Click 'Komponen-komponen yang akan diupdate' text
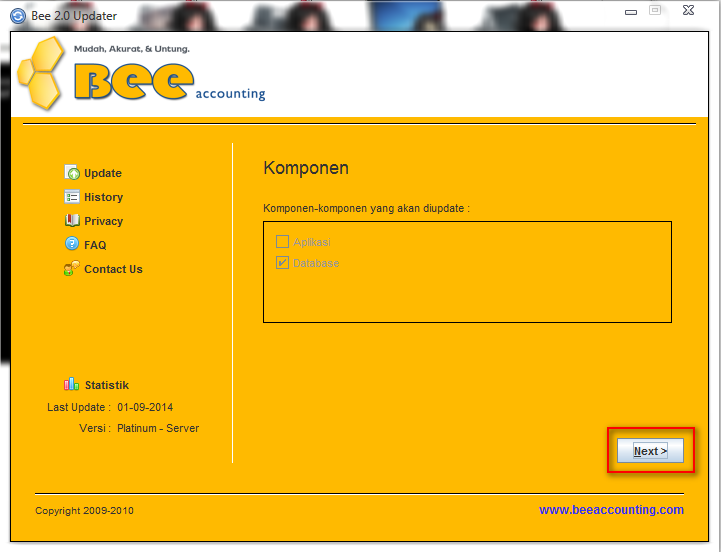The height and width of the screenshot is (552, 721). pos(366,208)
